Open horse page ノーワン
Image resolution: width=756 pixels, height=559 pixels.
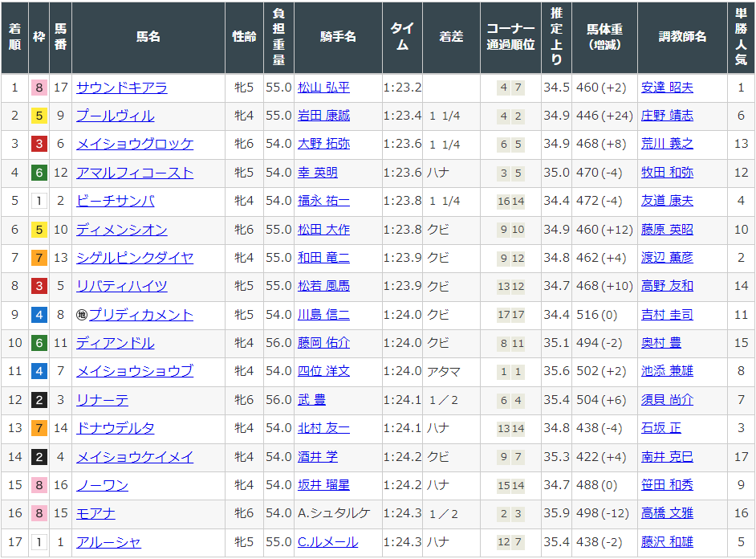102,485
